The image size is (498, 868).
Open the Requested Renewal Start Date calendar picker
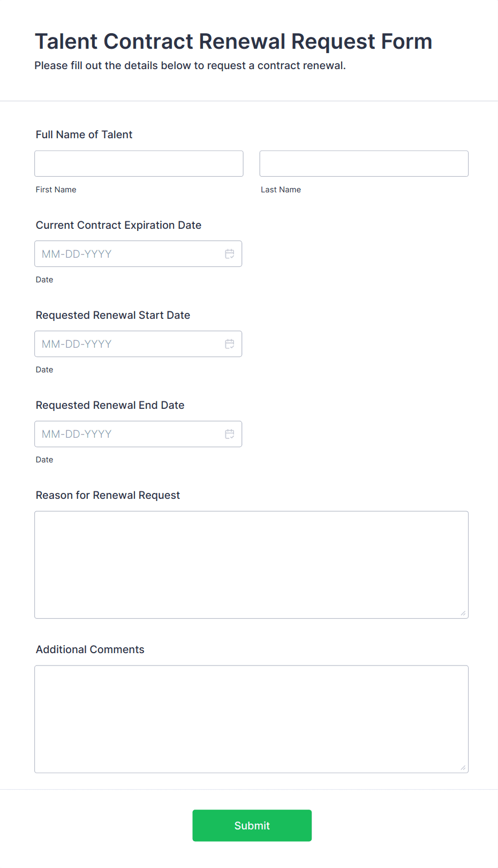pyautogui.click(x=230, y=343)
